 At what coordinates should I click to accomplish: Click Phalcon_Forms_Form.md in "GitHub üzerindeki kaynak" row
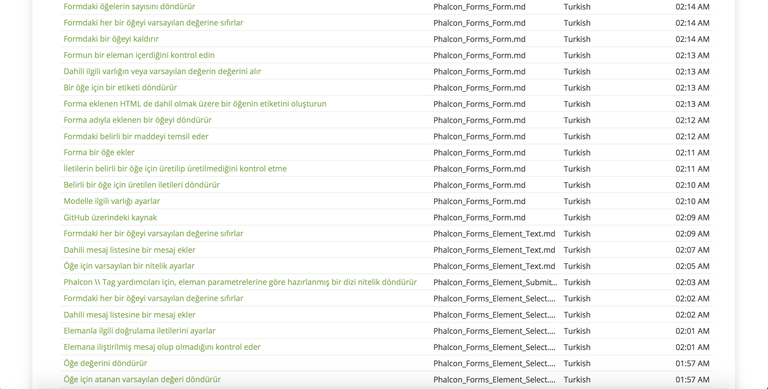[x=479, y=217]
